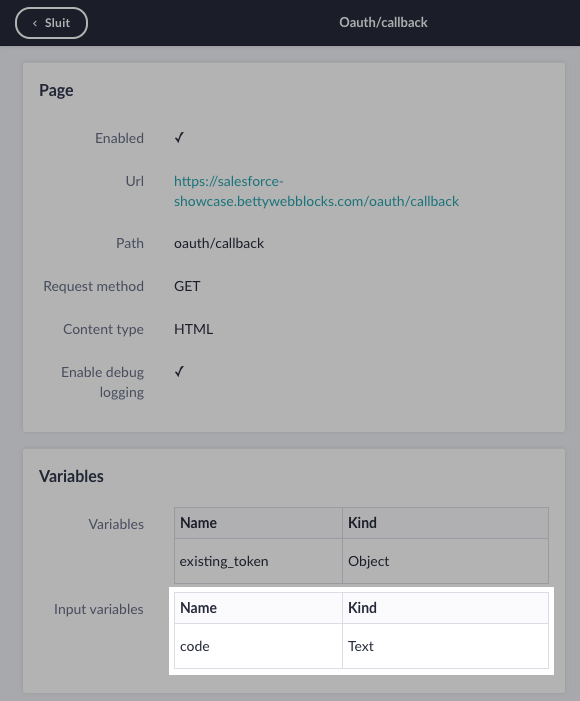The width and height of the screenshot is (580, 701).
Task: Open the salesforce-showcase oauth callback URL link
Action: [x=316, y=191]
